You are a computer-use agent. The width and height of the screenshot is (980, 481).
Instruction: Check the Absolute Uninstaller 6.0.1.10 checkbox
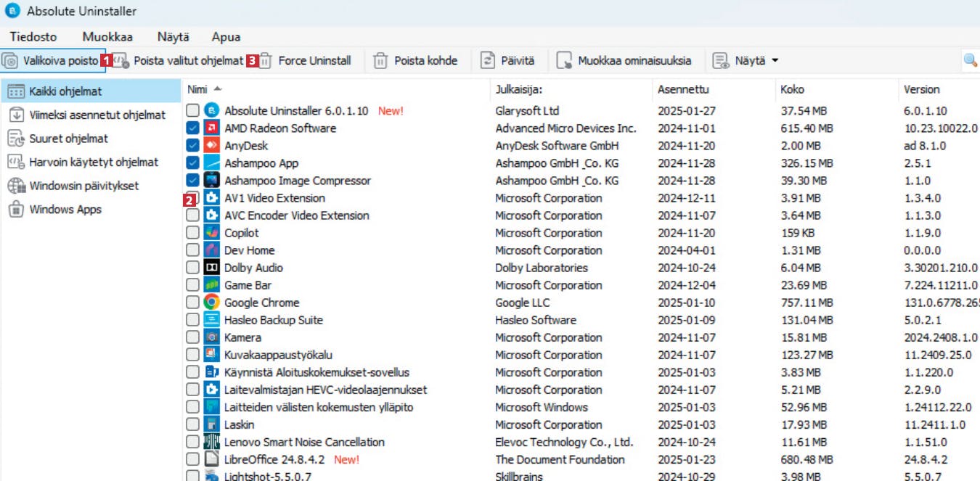[x=192, y=111]
